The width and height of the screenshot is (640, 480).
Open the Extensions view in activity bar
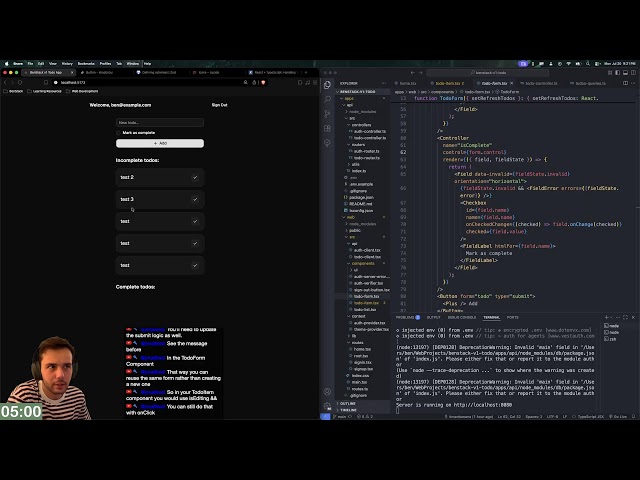(327, 129)
